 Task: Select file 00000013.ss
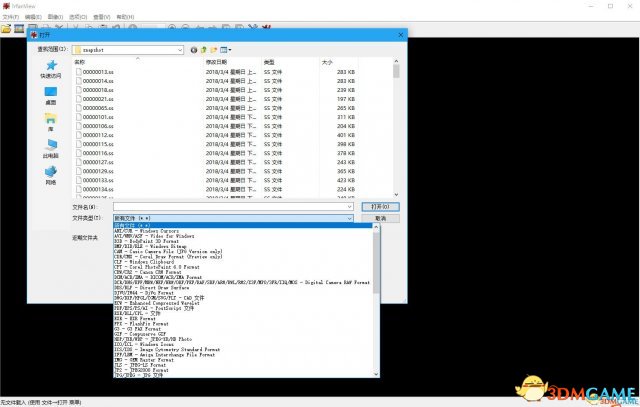(x=94, y=72)
